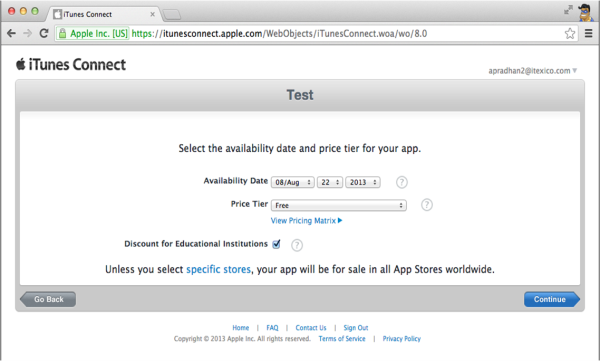The image size is (600, 361).
Task: Open Terms of Service link
Action: (x=342, y=339)
